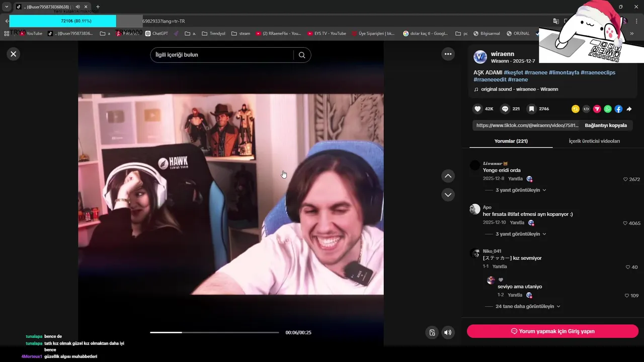Repost using the yellow repost icon
The width and height of the screenshot is (644, 362).
coord(576,109)
